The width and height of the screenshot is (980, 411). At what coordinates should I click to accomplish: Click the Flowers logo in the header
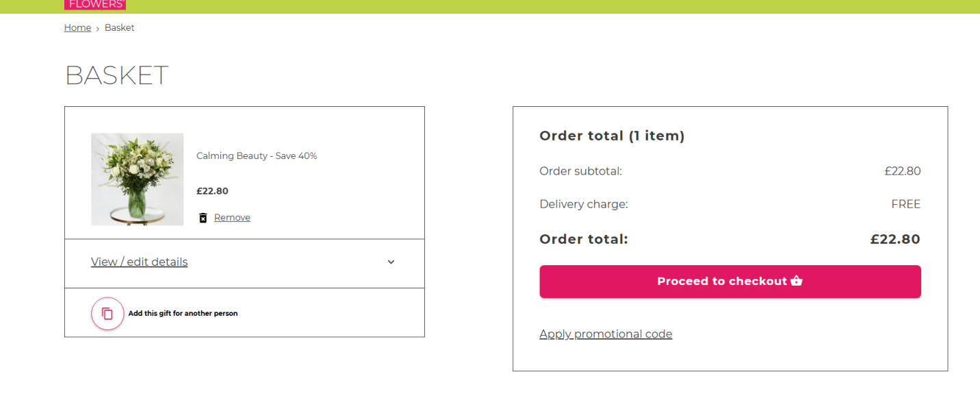(x=95, y=4)
